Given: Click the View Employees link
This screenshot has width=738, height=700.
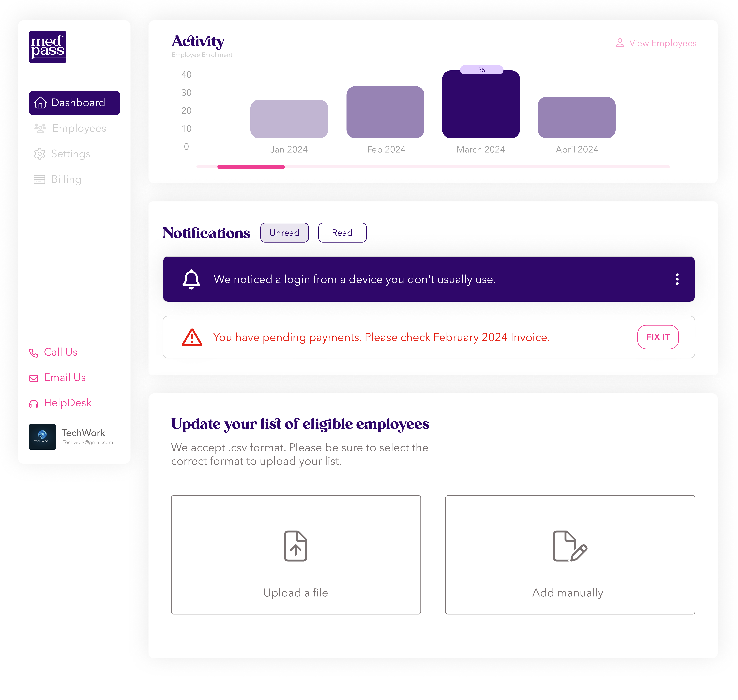Looking at the screenshot, I should 656,43.
